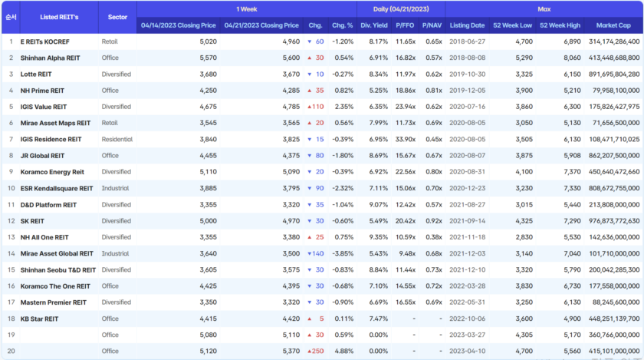Select the 04/21/2023 Closing Price header
644x360 pixels.
261,25
